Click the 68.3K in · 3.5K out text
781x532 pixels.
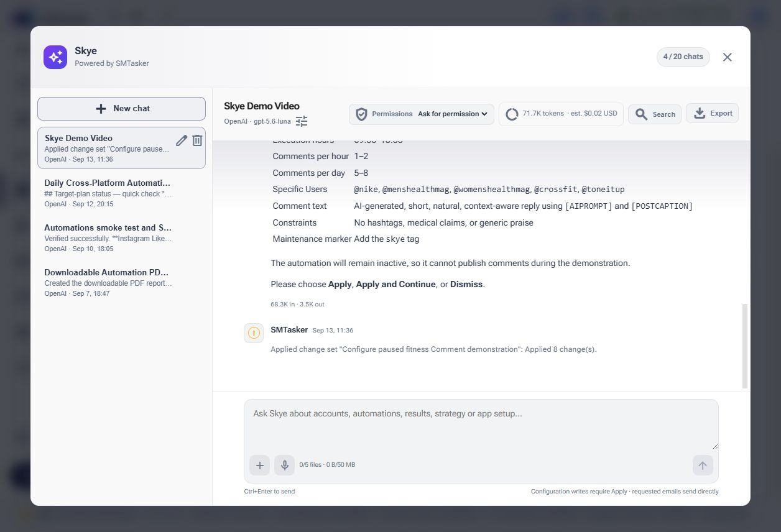point(297,305)
